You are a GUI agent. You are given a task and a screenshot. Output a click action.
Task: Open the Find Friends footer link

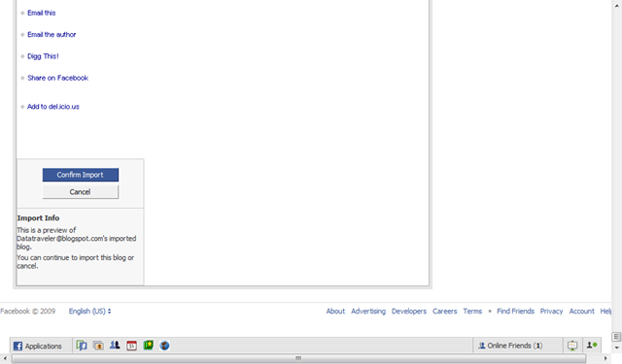click(x=515, y=312)
